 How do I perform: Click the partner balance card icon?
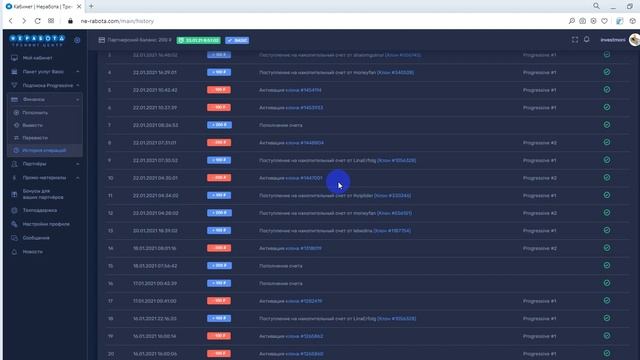point(102,40)
